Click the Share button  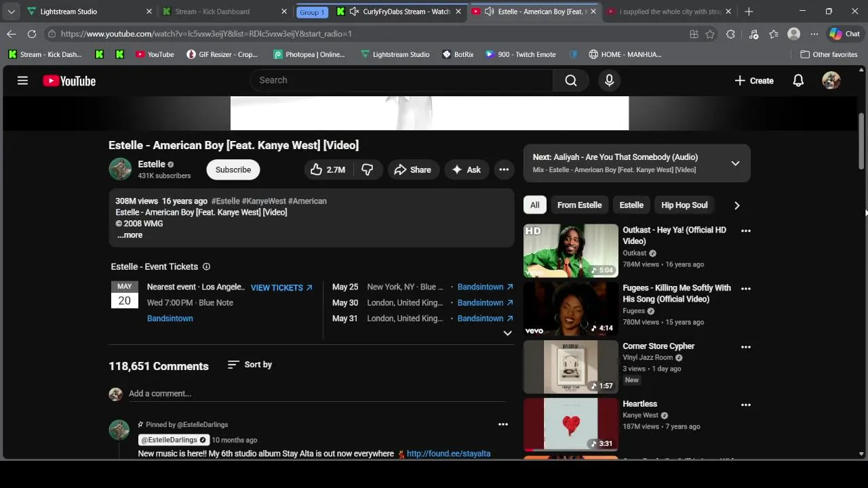[x=413, y=170]
